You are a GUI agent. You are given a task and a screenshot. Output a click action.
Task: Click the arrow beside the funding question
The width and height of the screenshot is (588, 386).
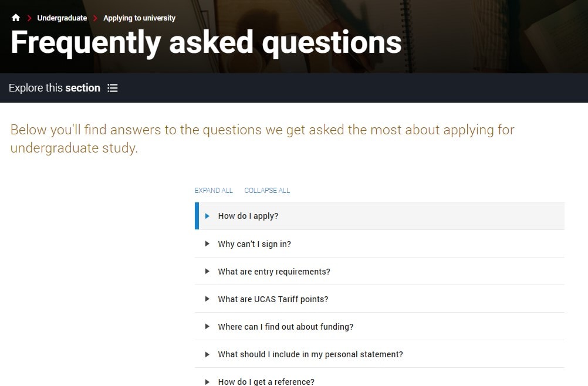click(x=207, y=327)
